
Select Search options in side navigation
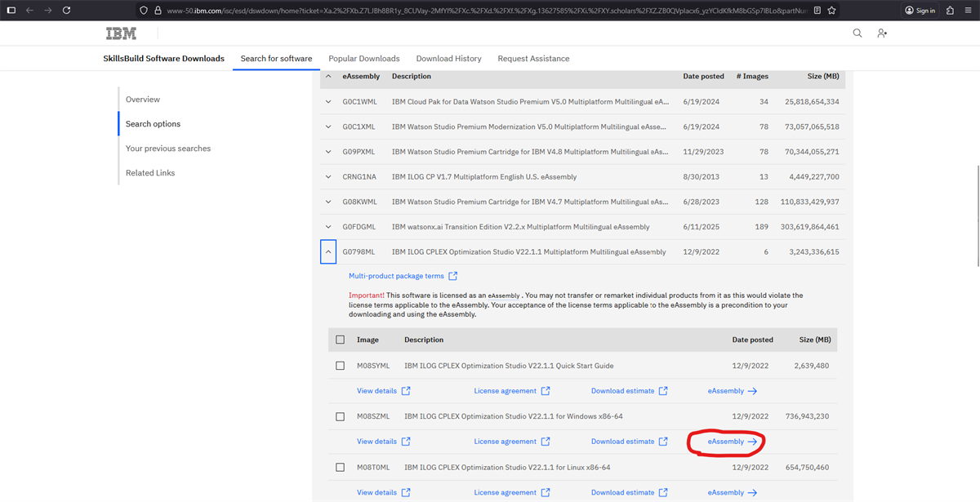click(x=154, y=124)
